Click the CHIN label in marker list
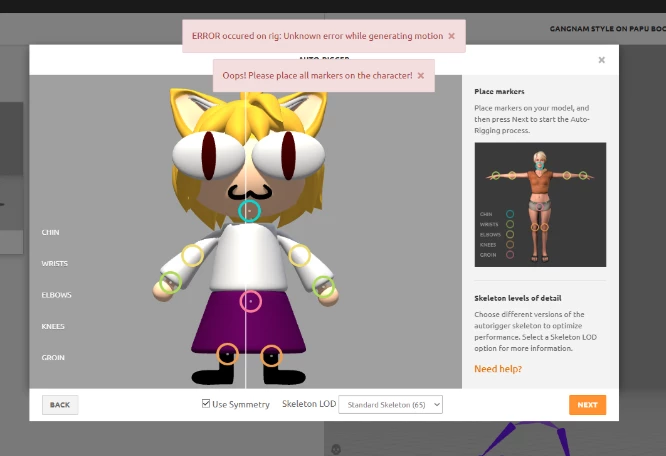 click(51, 232)
